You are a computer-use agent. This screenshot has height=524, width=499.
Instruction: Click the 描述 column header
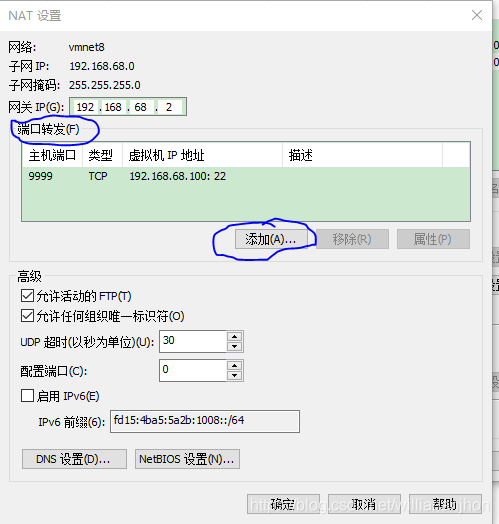363,155
